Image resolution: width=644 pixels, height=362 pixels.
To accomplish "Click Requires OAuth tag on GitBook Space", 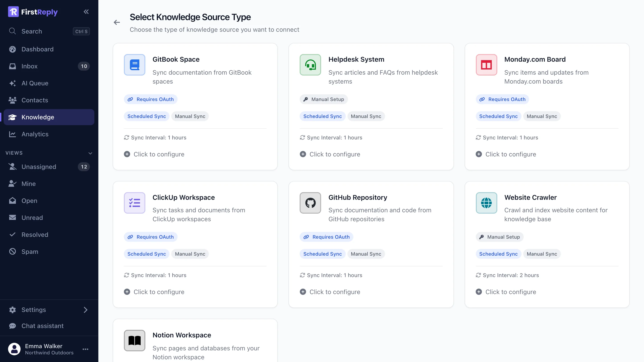I will pyautogui.click(x=150, y=99).
